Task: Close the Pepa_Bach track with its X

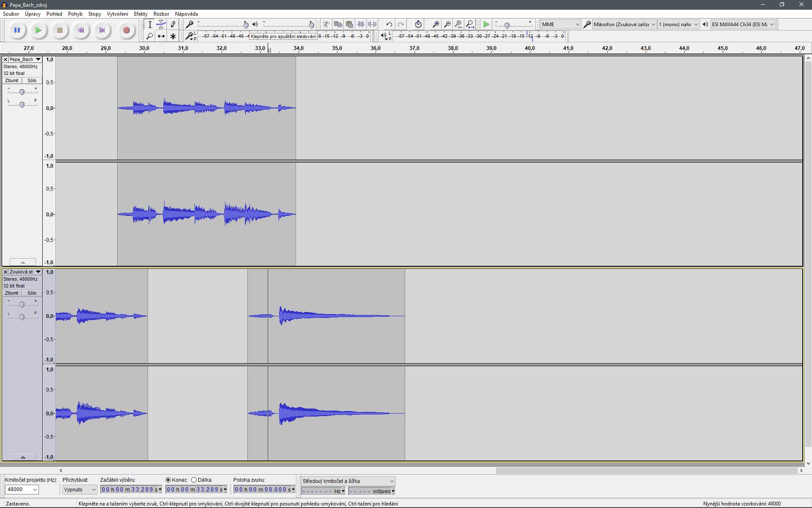Action: [5, 60]
